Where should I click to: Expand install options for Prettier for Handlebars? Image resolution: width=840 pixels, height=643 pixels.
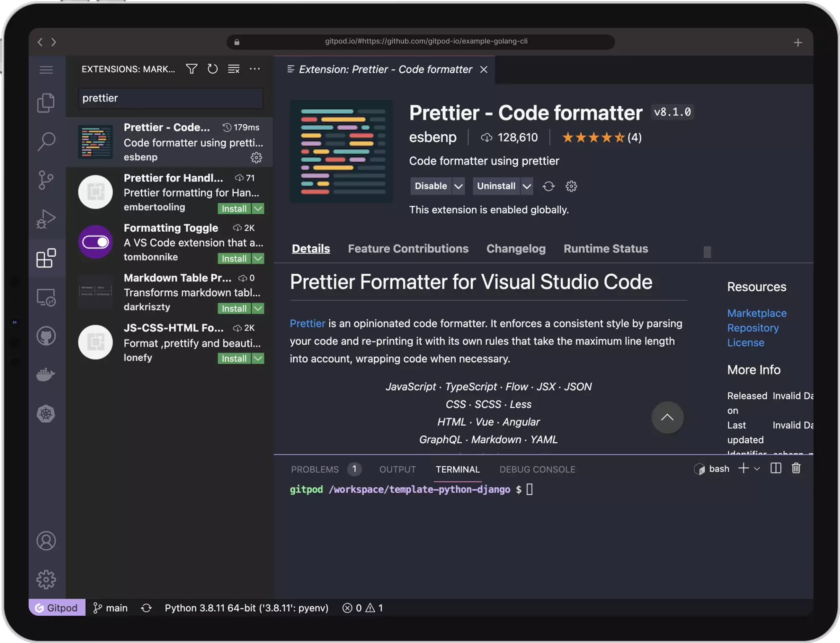click(258, 209)
